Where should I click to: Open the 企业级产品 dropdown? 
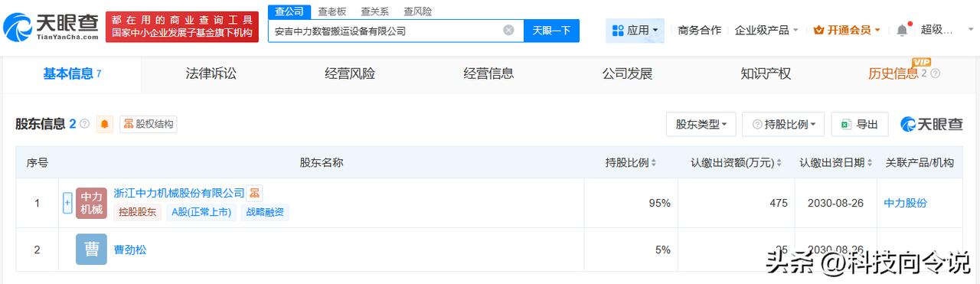[766, 31]
